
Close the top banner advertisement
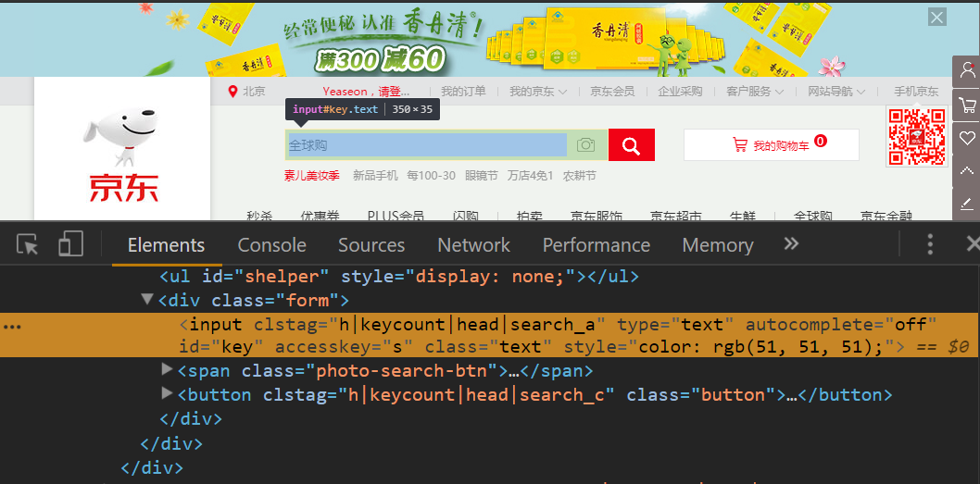(x=936, y=18)
